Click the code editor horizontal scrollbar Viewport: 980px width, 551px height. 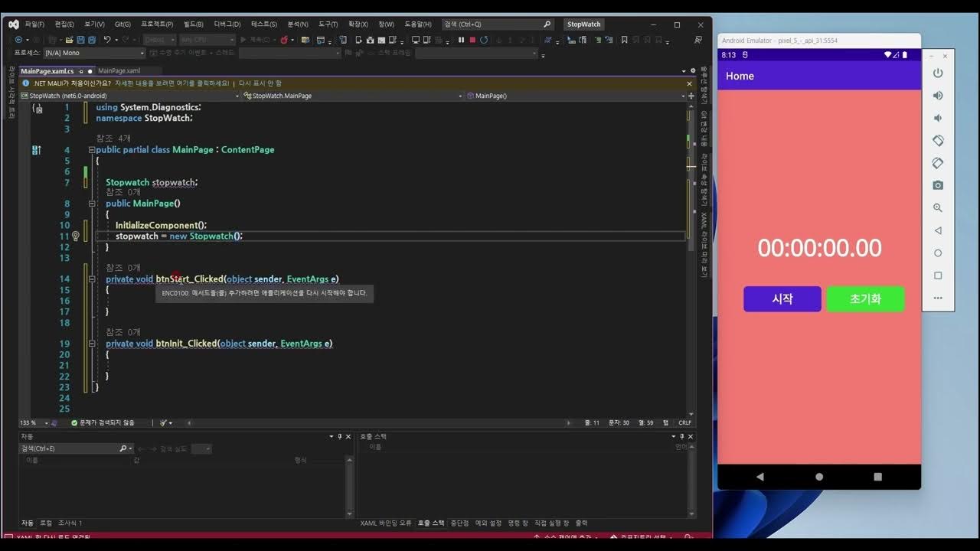(x=379, y=422)
